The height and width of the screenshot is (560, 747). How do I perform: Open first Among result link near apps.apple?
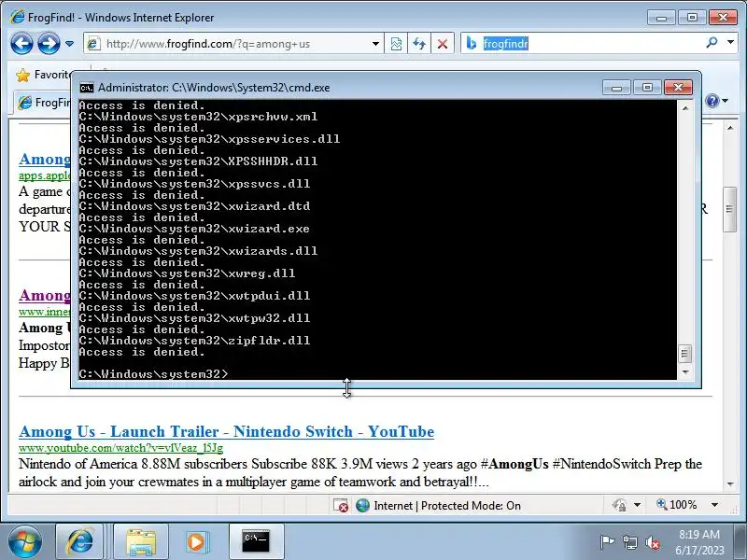(45, 159)
